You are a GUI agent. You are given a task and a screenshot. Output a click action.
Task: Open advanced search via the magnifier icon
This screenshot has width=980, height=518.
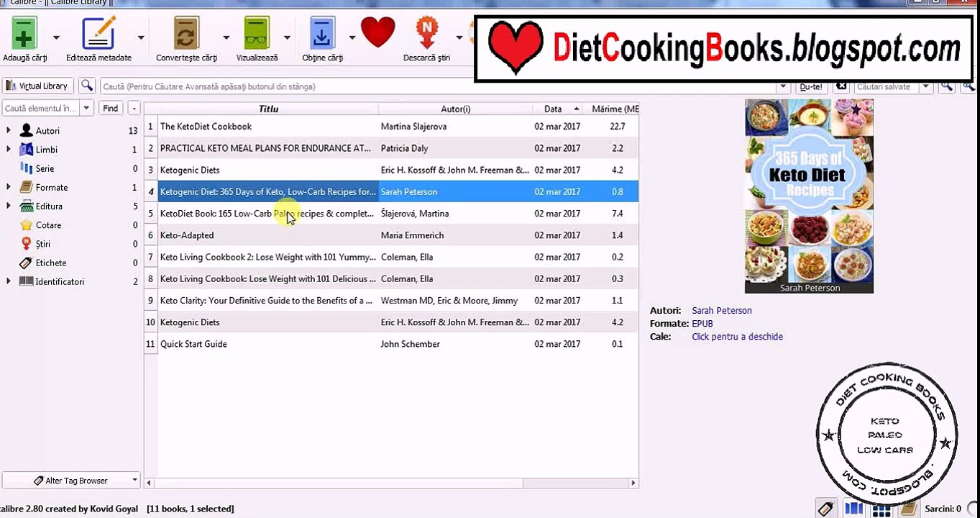click(x=87, y=86)
